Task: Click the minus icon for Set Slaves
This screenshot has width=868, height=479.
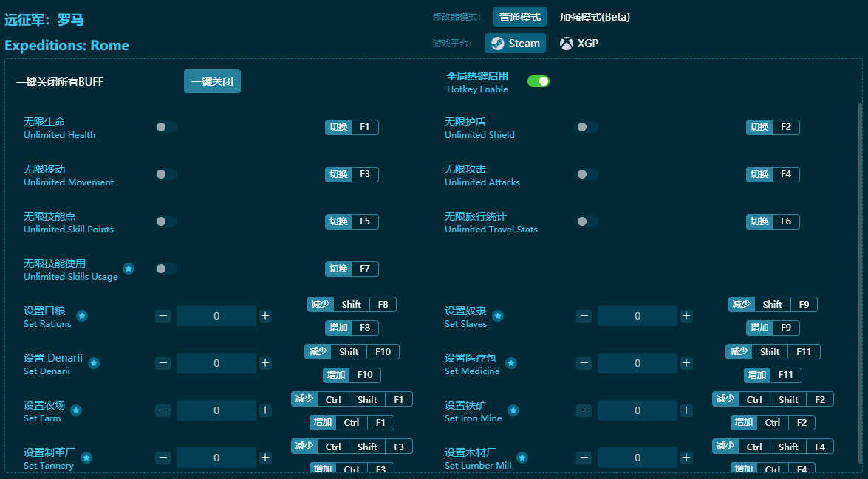Action: (584, 316)
